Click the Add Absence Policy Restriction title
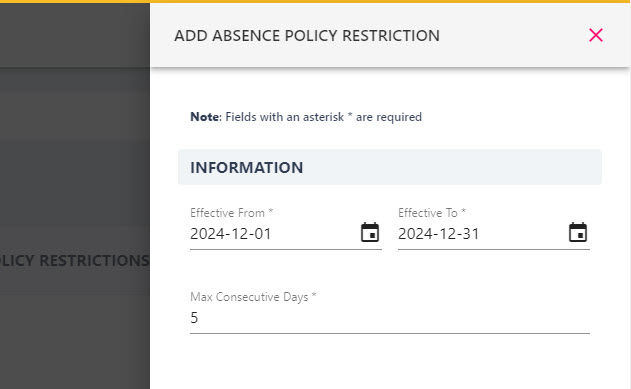This screenshot has width=631, height=389. [x=307, y=35]
